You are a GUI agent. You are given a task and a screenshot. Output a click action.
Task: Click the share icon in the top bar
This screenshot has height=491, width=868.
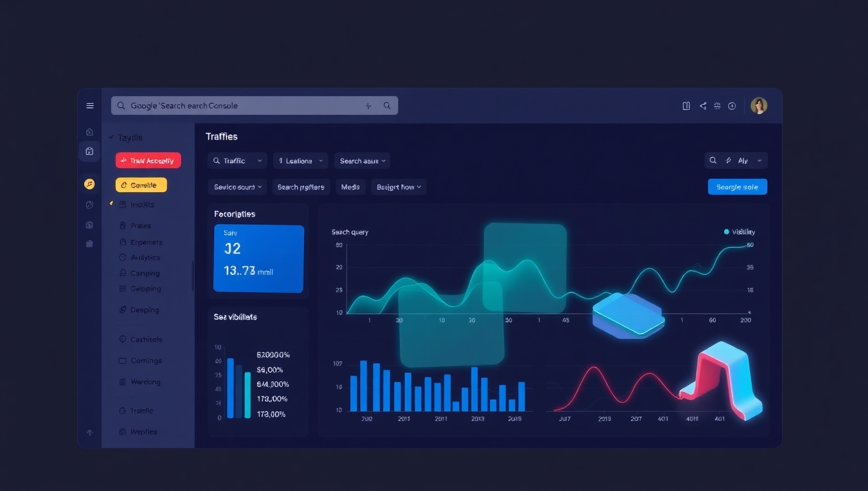coord(703,105)
